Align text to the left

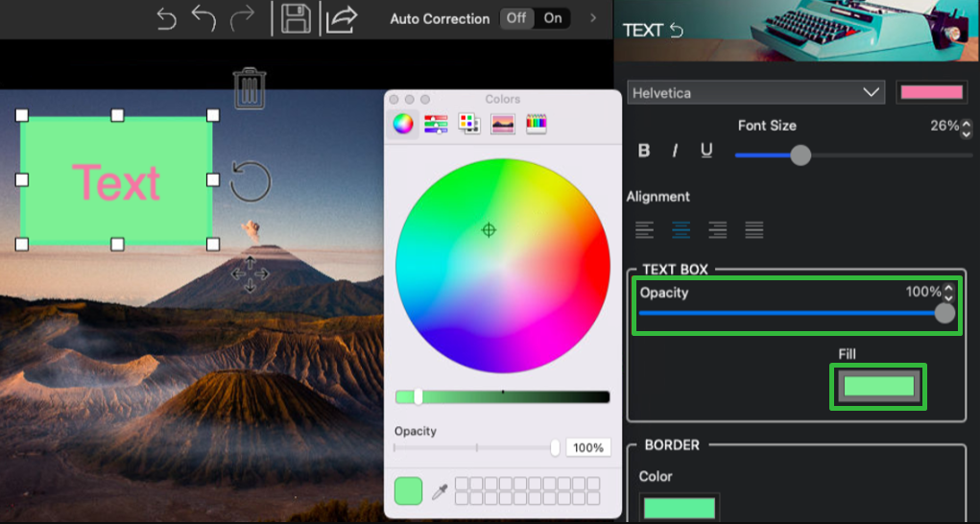pos(644,229)
